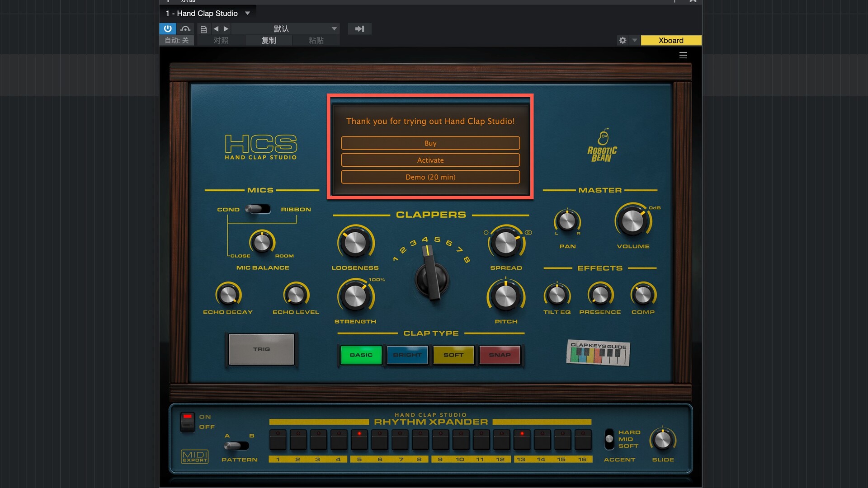Go to previous preset arrow
The image size is (868, 488).
[x=216, y=28]
